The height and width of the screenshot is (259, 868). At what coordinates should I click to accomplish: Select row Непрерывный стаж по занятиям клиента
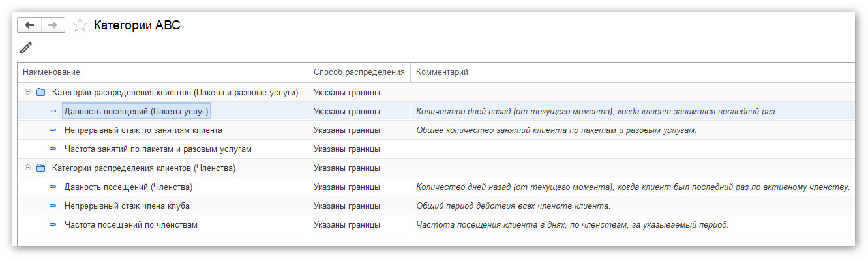[x=436, y=130]
